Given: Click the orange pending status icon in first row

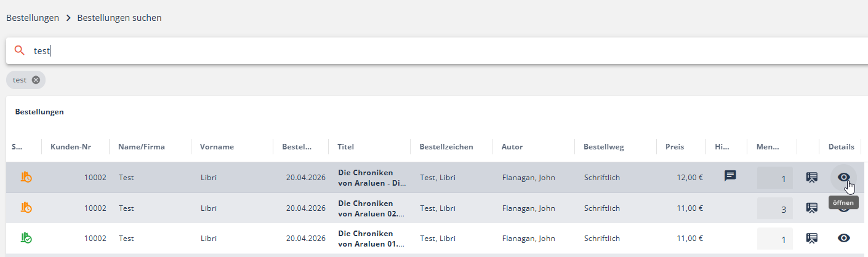Looking at the screenshot, I should [x=26, y=178].
